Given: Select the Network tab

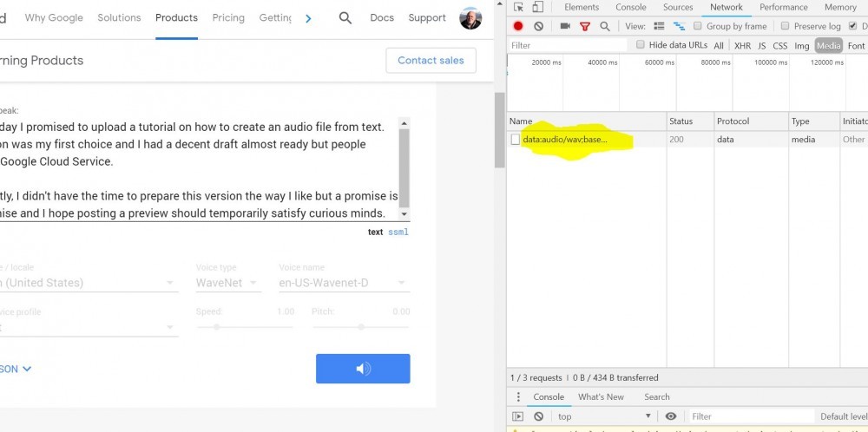Looking at the screenshot, I should click(x=727, y=7).
